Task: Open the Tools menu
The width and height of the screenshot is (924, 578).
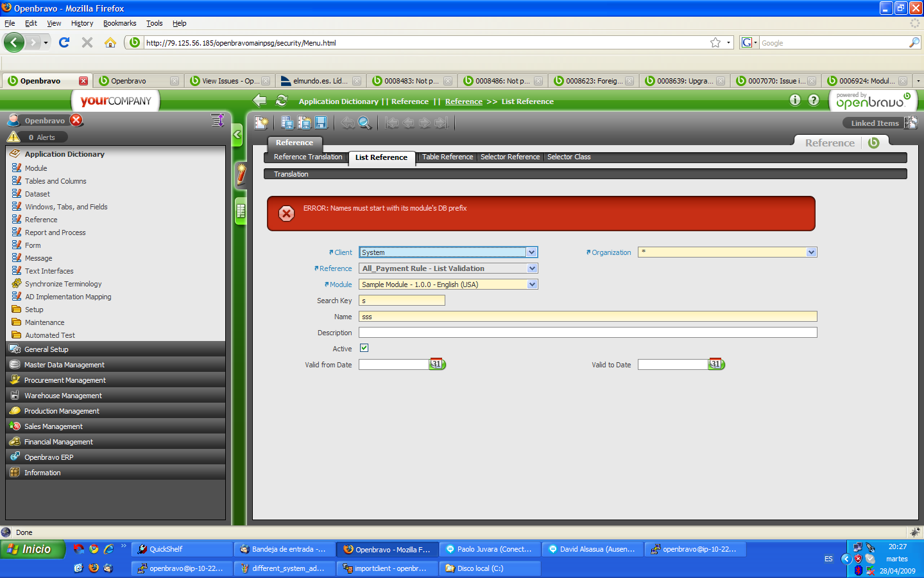Action: 154,23
